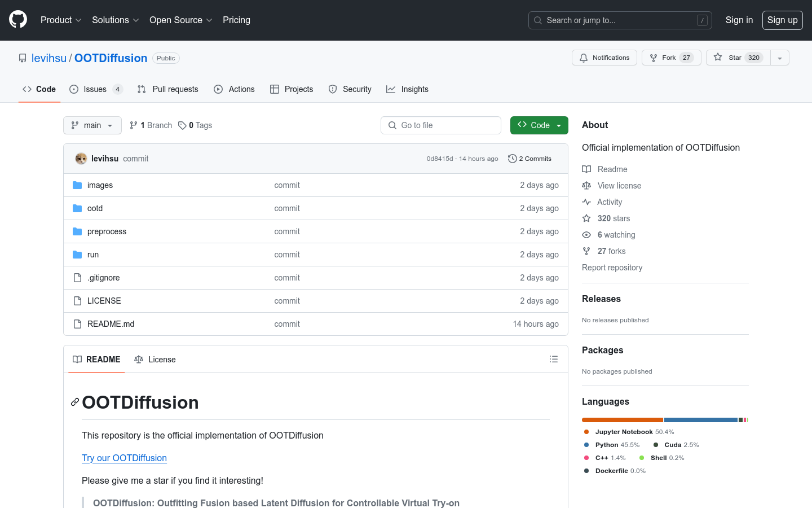The image size is (812, 508).
Task: Open the images folder icon
Action: click(x=77, y=185)
